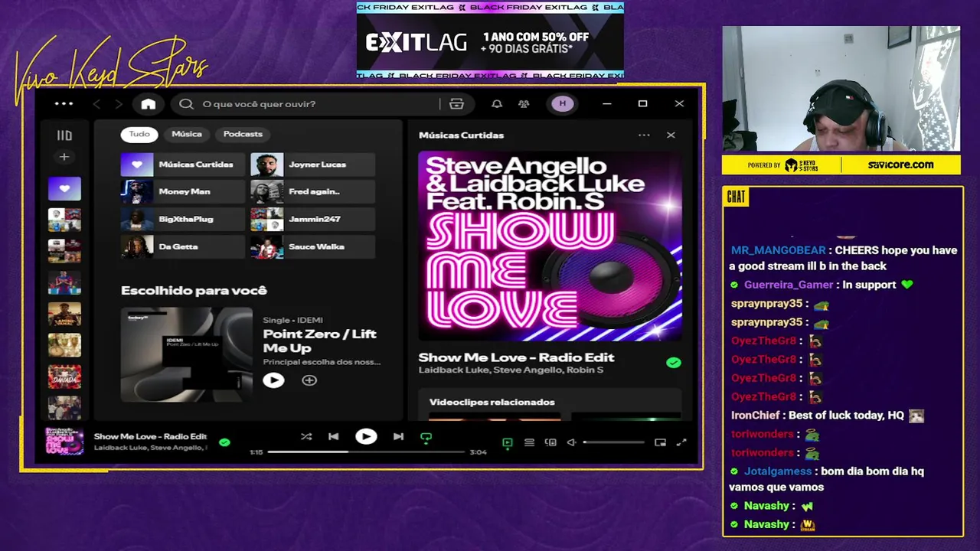Viewport: 980px width, 551px height.
Task: Select the 'Tudo' filter chip
Action: pyautogui.click(x=139, y=134)
